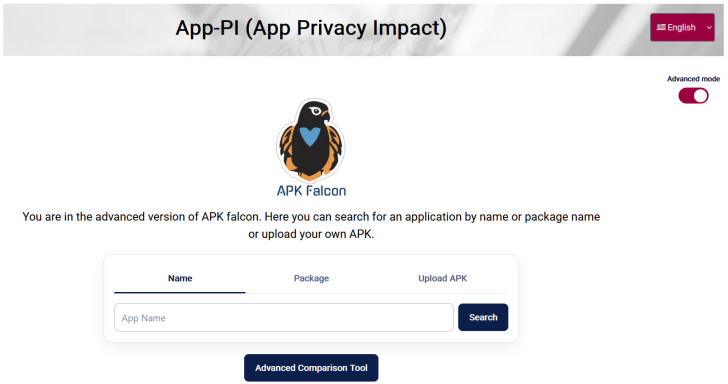Open the Upload APK tab
The width and height of the screenshot is (728, 384).
[442, 279]
